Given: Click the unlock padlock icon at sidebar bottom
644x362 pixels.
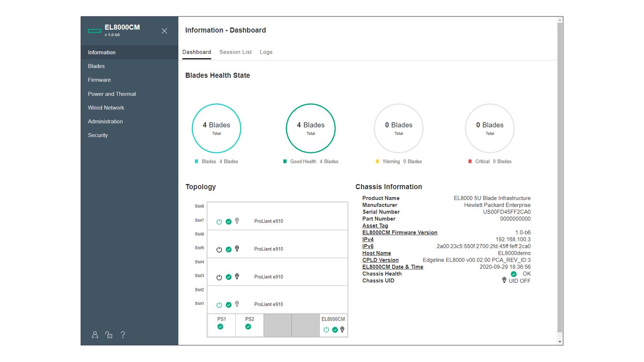Looking at the screenshot, I should (109, 335).
